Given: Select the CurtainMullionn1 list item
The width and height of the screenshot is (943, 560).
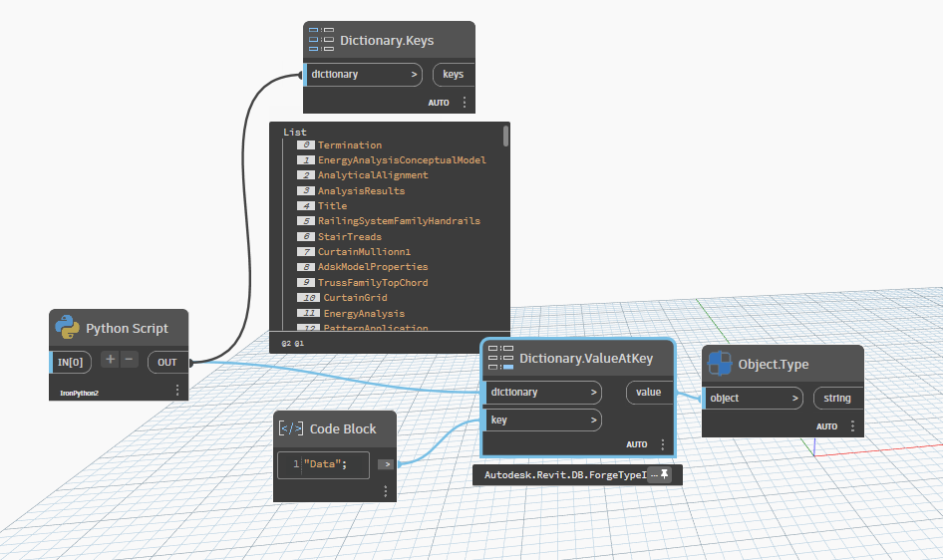Looking at the screenshot, I should [x=365, y=251].
